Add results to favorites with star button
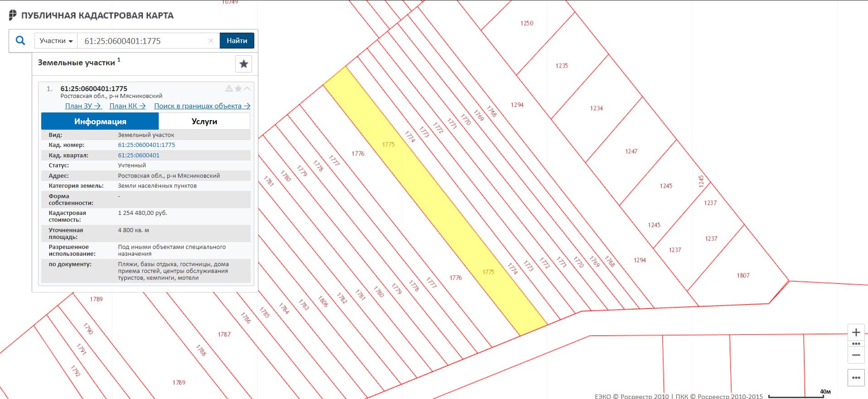868x399 pixels. (244, 64)
